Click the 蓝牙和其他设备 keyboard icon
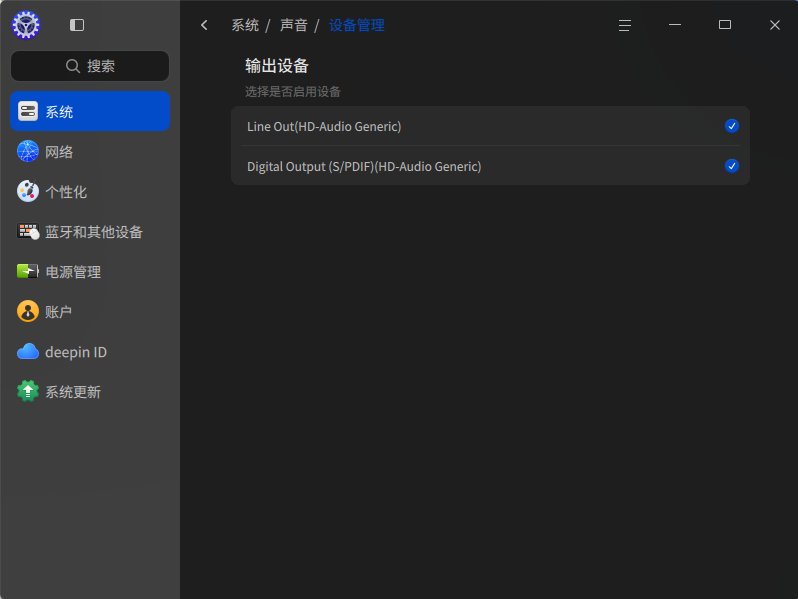The width and height of the screenshot is (798, 599). coord(28,232)
